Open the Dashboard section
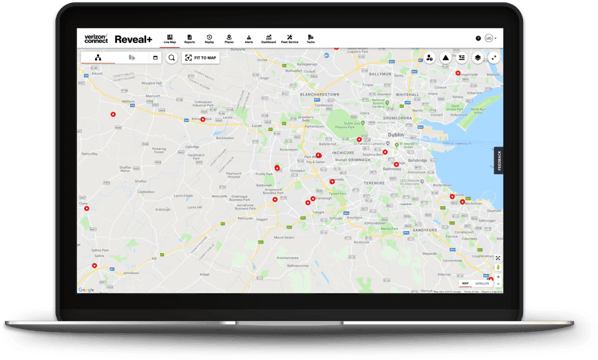This screenshot has height=360, width=598. (268, 39)
